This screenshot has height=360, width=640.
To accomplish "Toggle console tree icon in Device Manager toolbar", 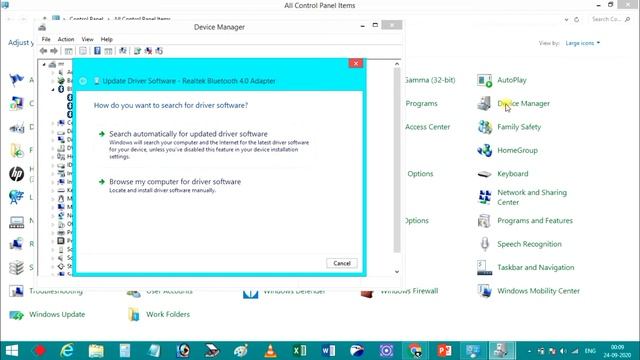I will coord(69,51).
